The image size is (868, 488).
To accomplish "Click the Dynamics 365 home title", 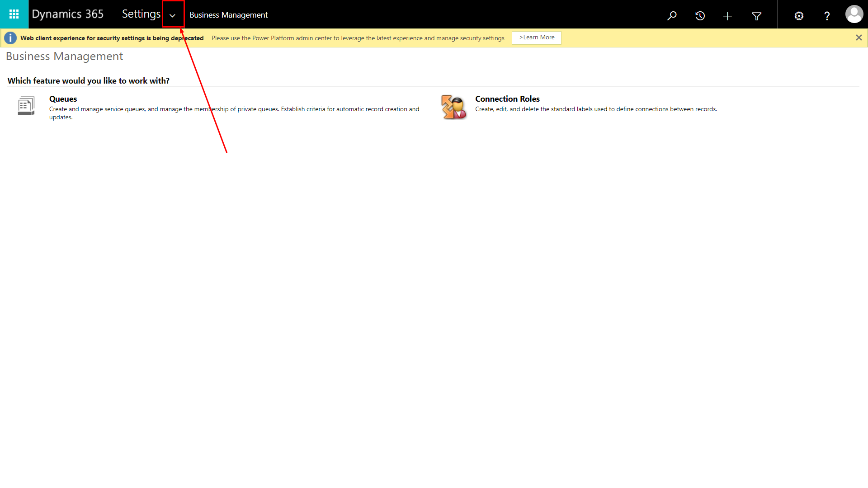I will [68, 14].
